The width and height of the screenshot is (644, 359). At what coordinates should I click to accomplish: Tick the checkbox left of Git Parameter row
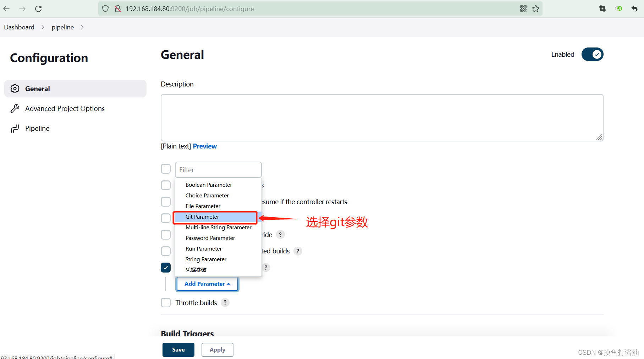tap(166, 218)
